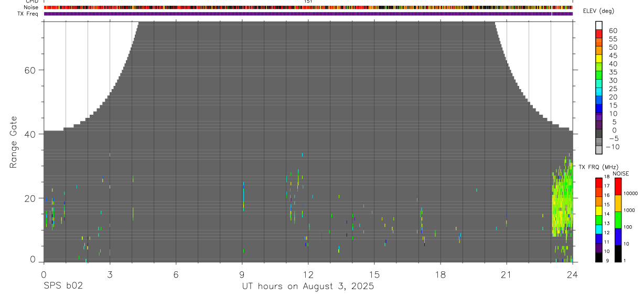Click x-axis tick label '6'
The width and height of the screenshot is (644, 297).
pos(176,275)
